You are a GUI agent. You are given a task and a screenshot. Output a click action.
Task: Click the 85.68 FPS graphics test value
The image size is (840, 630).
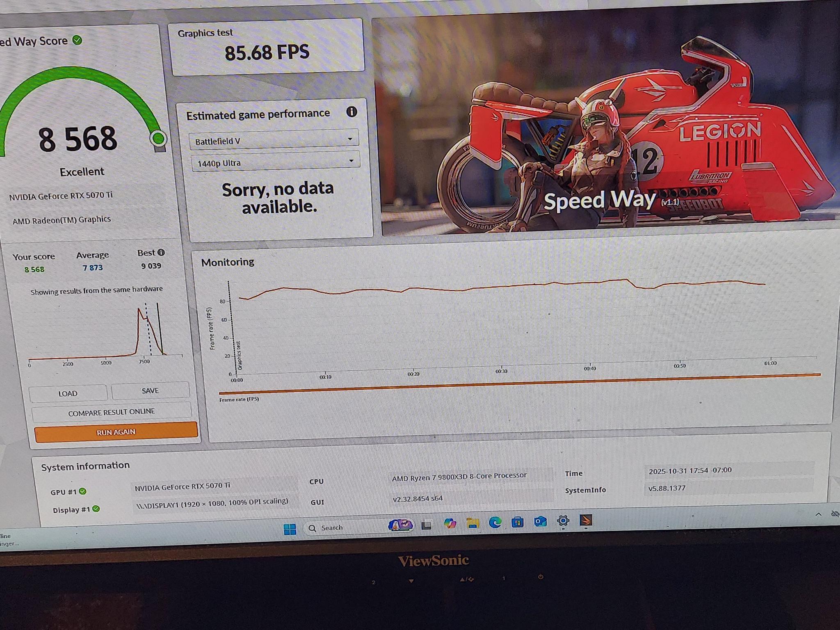click(x=267, y=52)
